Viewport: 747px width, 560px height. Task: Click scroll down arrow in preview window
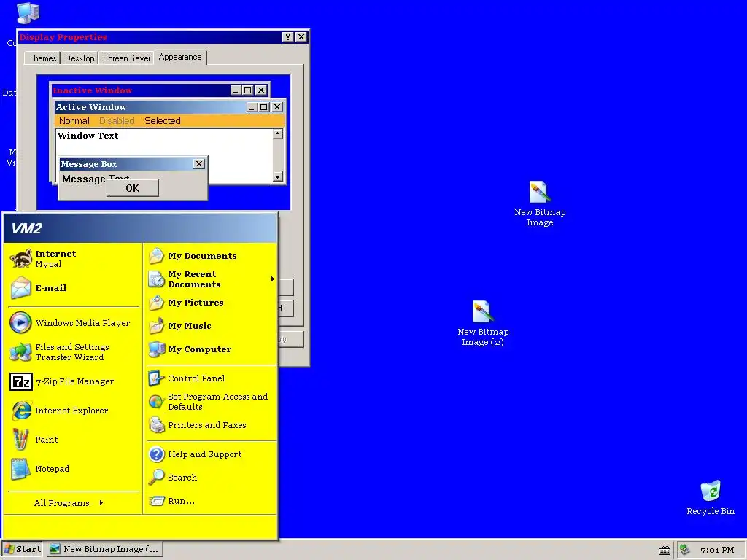point(278,176)
